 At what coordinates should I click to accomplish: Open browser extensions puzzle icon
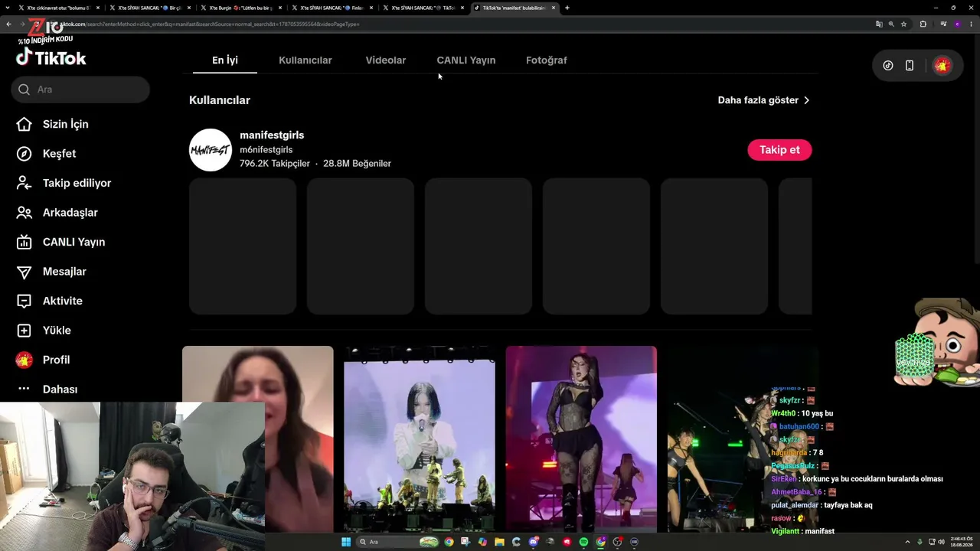(x=923, y=24)
